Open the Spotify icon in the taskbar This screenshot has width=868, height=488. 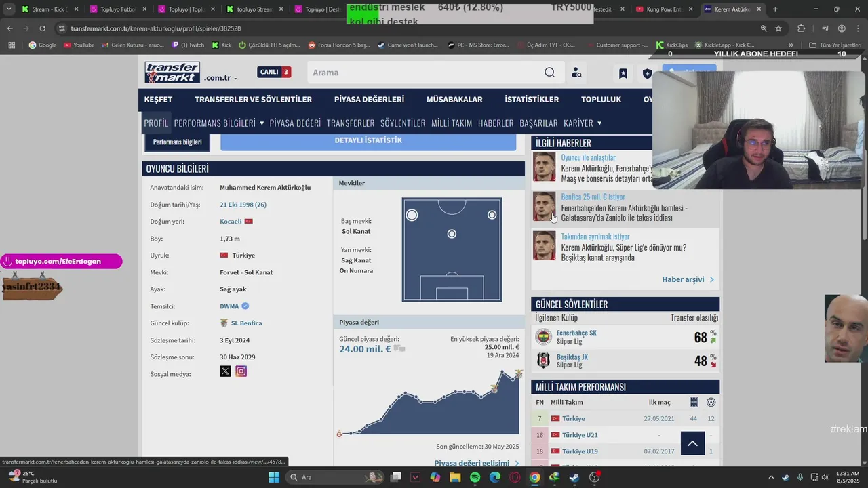(475, 477)
